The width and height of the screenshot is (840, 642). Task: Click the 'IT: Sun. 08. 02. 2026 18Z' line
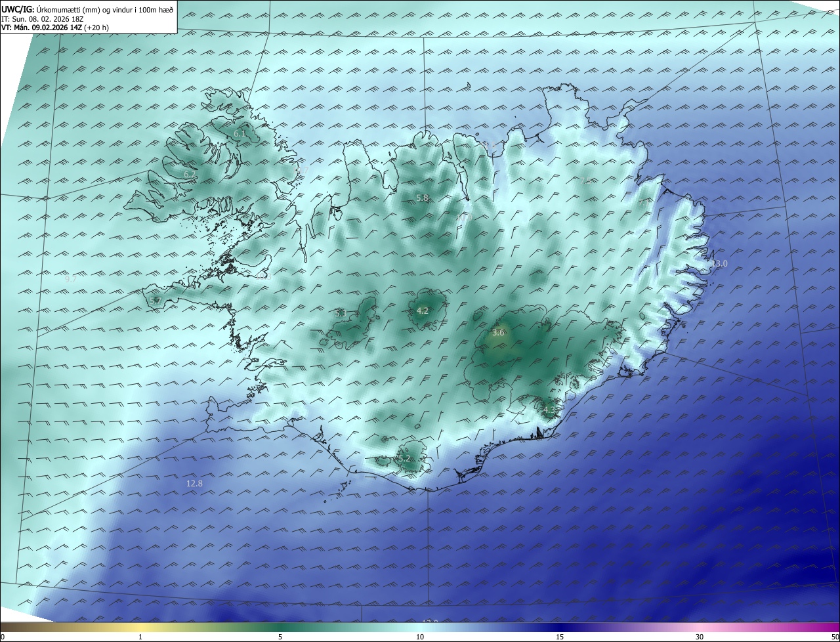[x=43, y=19]
